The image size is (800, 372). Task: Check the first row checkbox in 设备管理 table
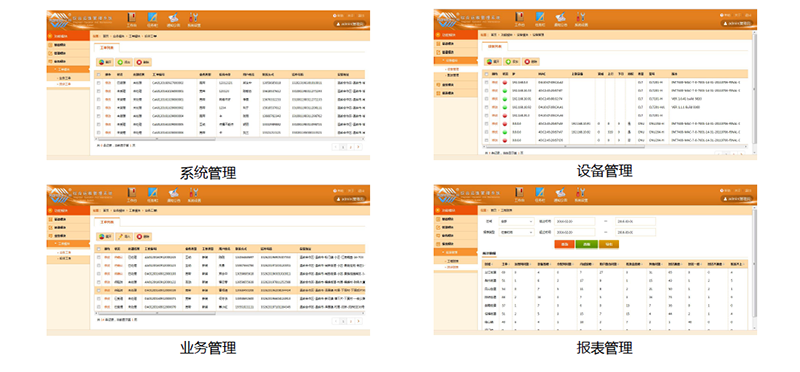coord(486,82)
